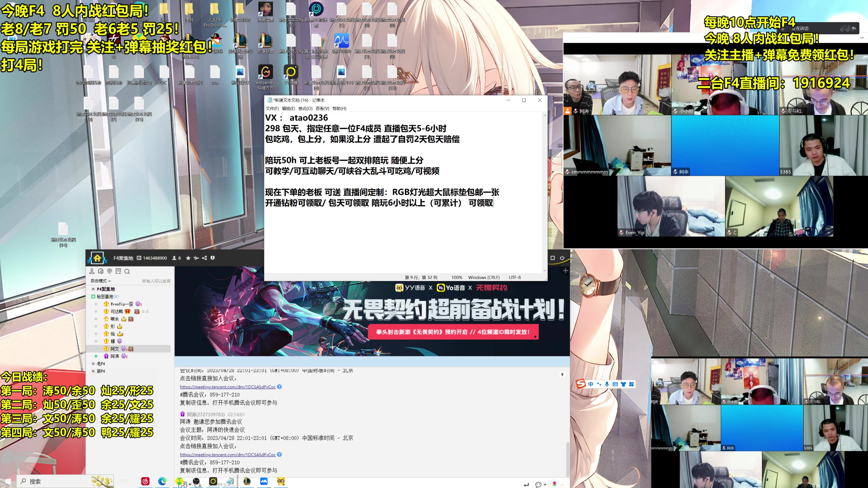The width and height of the screenshot is (868, 488).
Task: Click the YY window power icon
Action: [562, 258]
